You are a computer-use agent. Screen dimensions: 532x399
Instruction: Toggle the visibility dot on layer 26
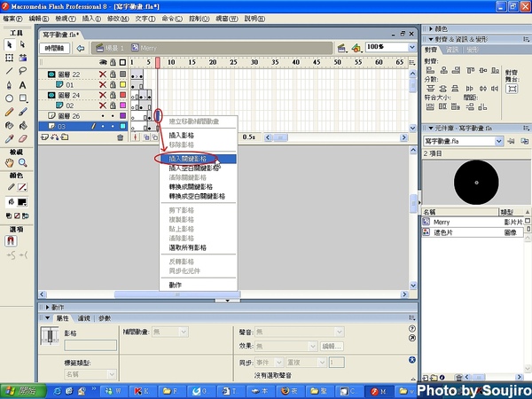point(103,116)
